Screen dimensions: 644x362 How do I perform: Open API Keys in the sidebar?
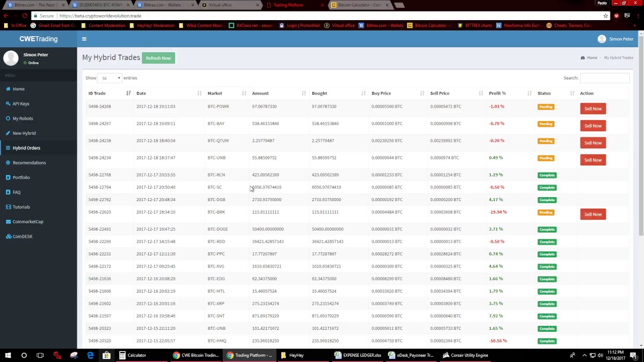21,104
